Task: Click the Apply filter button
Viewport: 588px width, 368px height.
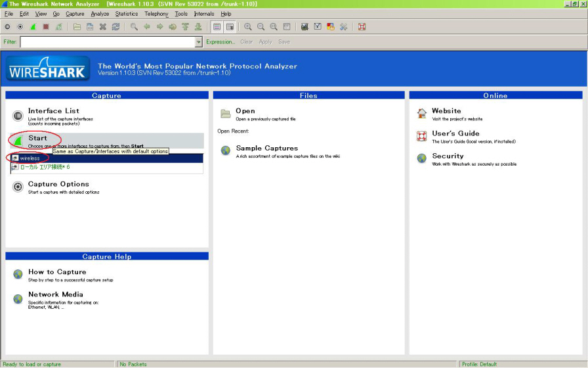Action: pyautogui.click(x=266, y=42)
